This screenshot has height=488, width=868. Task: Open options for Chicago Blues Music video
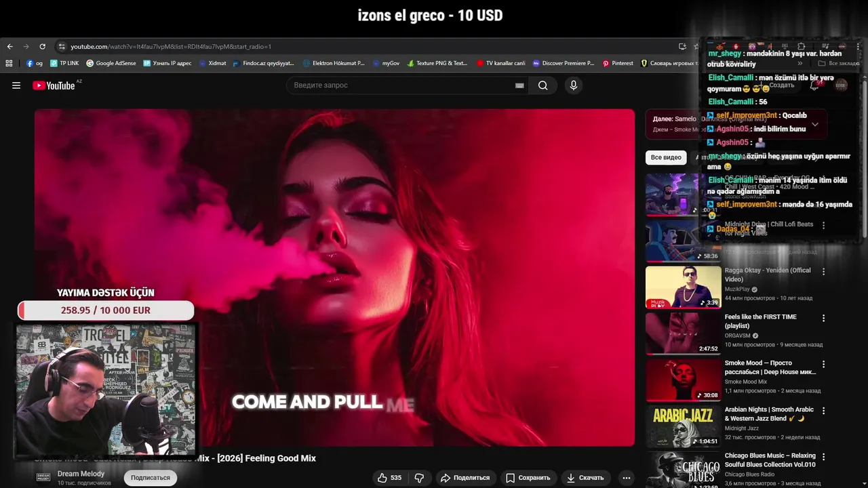point(824,457)
